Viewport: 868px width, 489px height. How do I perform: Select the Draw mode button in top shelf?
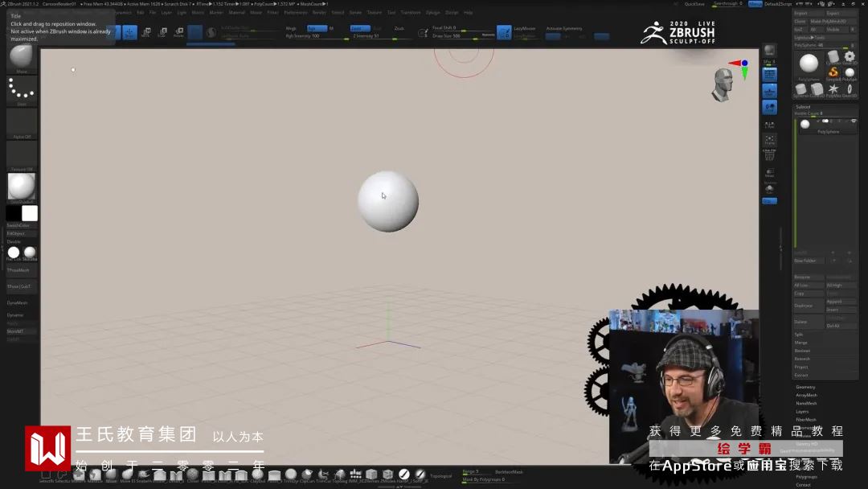click(x=129, y=33)
